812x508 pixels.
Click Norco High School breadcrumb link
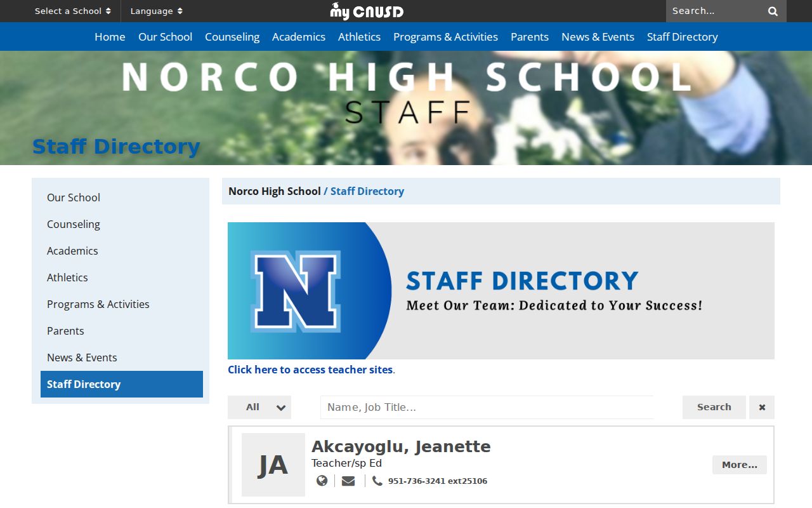[x=275, y=191]
